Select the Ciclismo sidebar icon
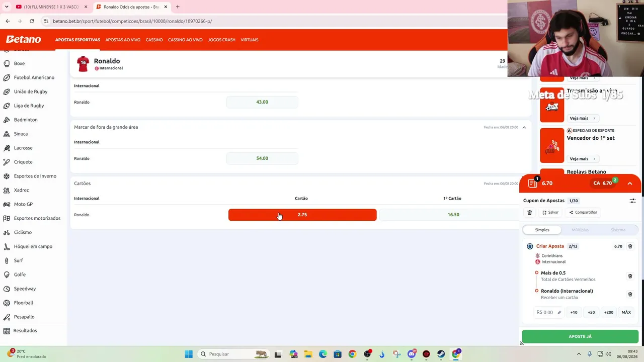 (7, 232)
